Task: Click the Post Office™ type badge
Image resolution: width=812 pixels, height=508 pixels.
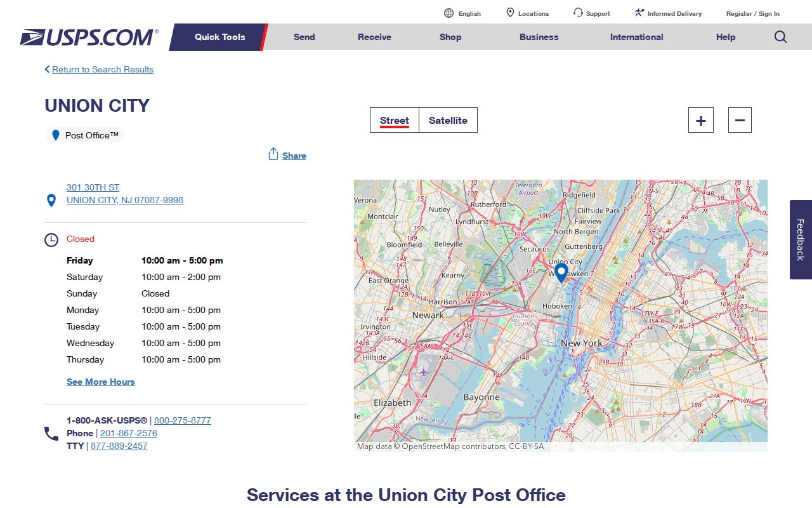Action: [85, 135]
